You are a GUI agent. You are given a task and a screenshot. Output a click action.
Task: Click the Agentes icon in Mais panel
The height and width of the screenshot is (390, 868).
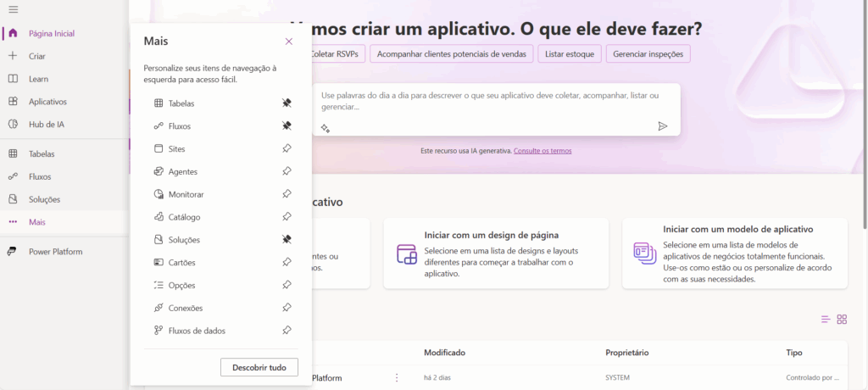coord(159,172)
